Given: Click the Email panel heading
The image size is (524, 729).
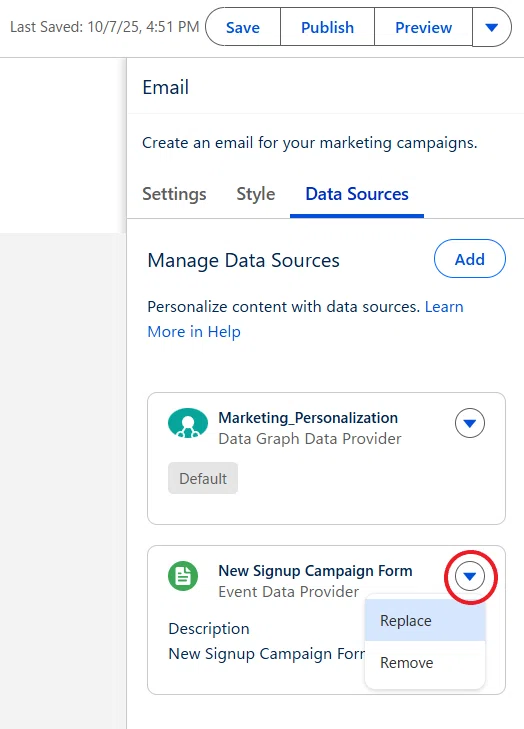Looking at the screenshot, I should 166,87.
